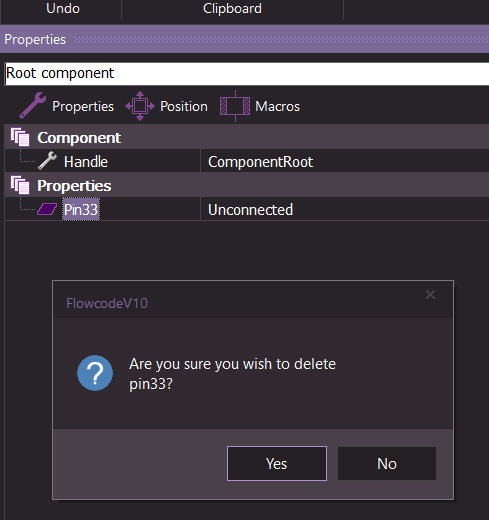The height and width of the screenshot is (520, 489).
Task: Cancel deletion with the No button
Action: tap(387, 463)
